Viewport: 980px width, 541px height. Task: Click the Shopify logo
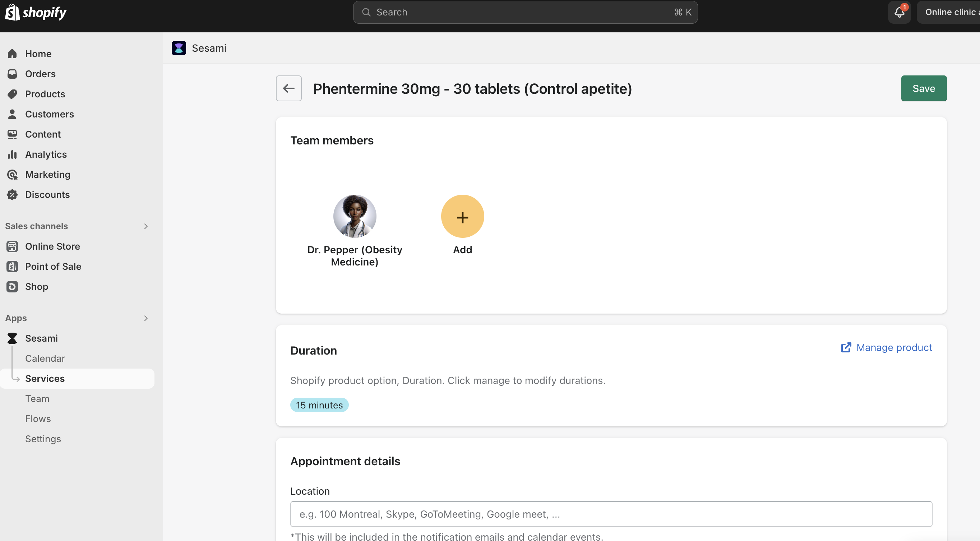tap(36, 12)
